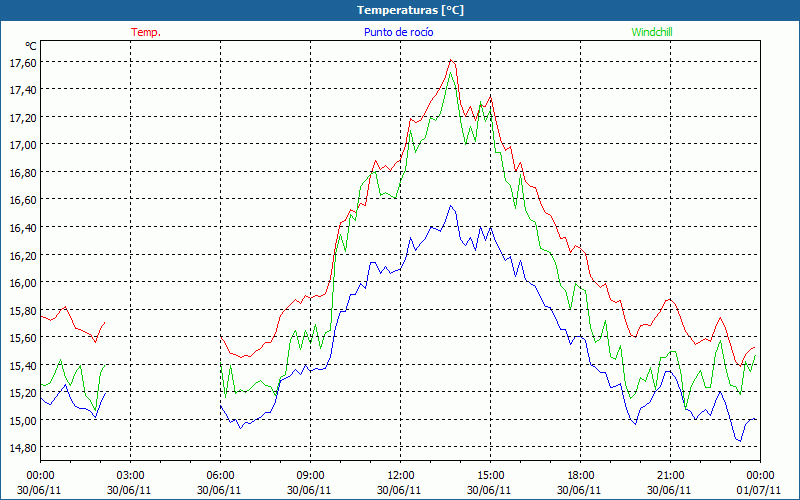This screenshot has height=500, width=800.
Task: Click the 03:00 time axis label
Action: pyautogui.click(x=131, y=476)
